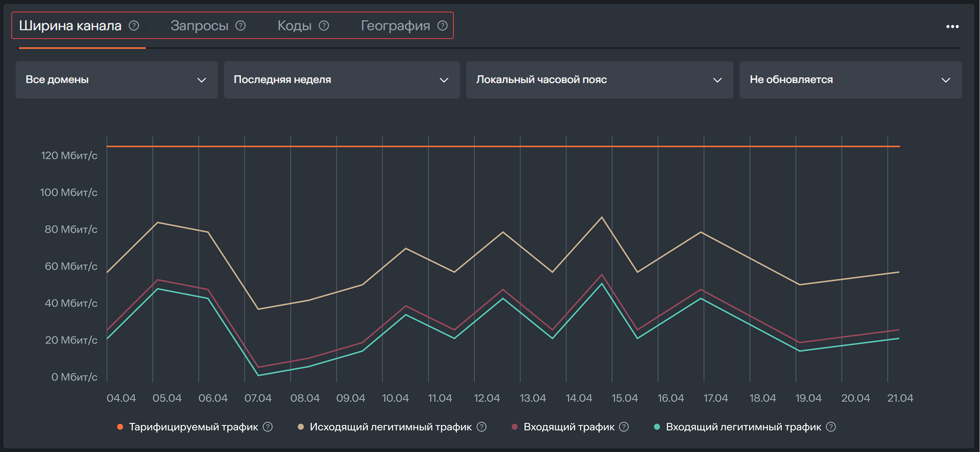Expand the «Последняя неделя» period dropdown

tap(342, 79)
